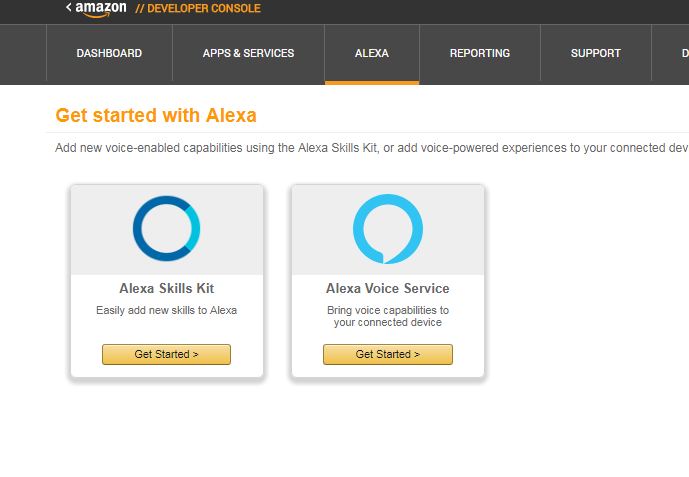
Task: Click the Alexa Voice Service speech bubble icon
Action: [388, 229]
